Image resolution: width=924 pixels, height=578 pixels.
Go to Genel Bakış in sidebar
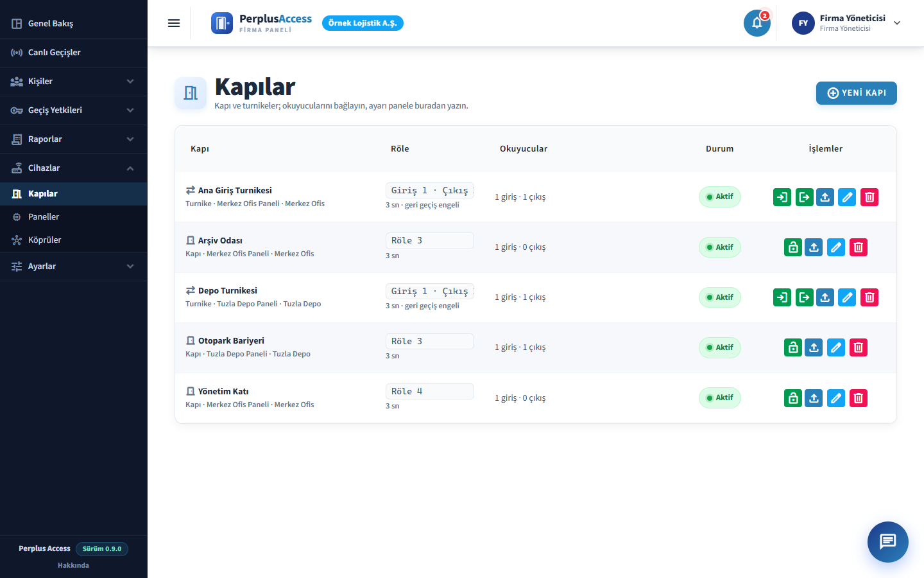tap(74, 24)
